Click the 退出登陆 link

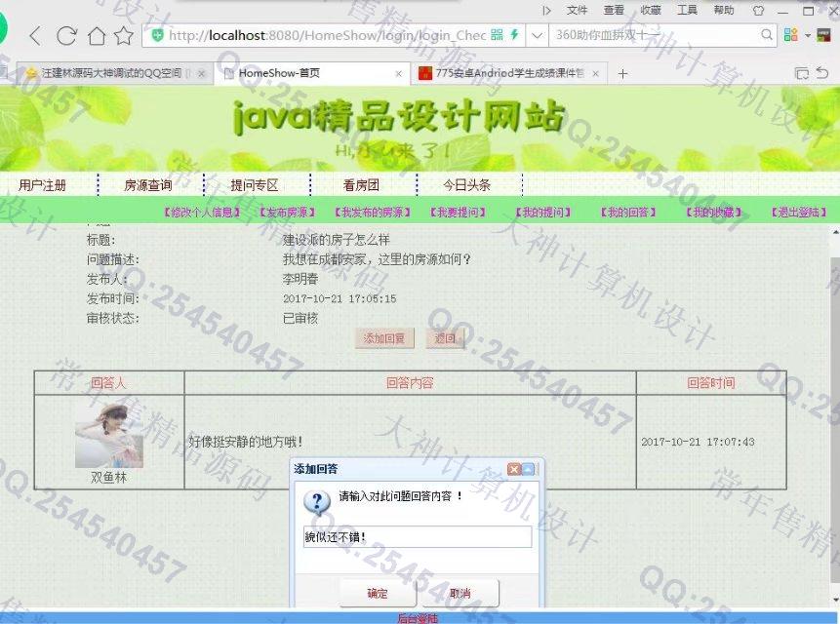(799, 213)
